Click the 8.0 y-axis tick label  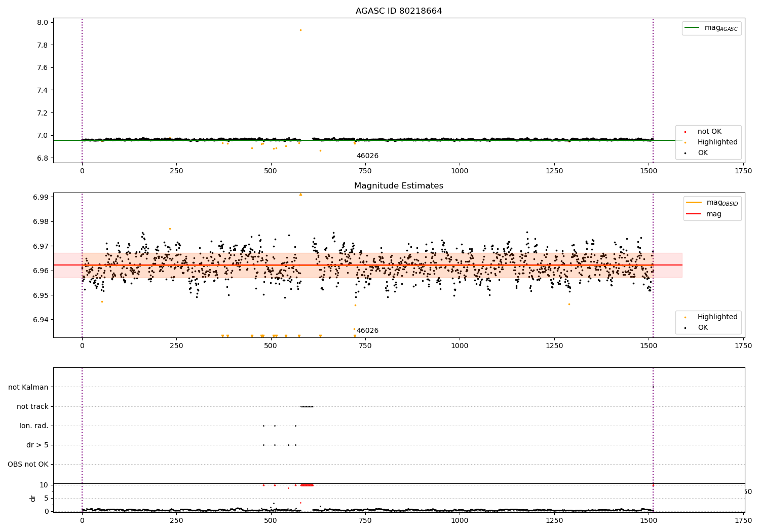point(43,22)
